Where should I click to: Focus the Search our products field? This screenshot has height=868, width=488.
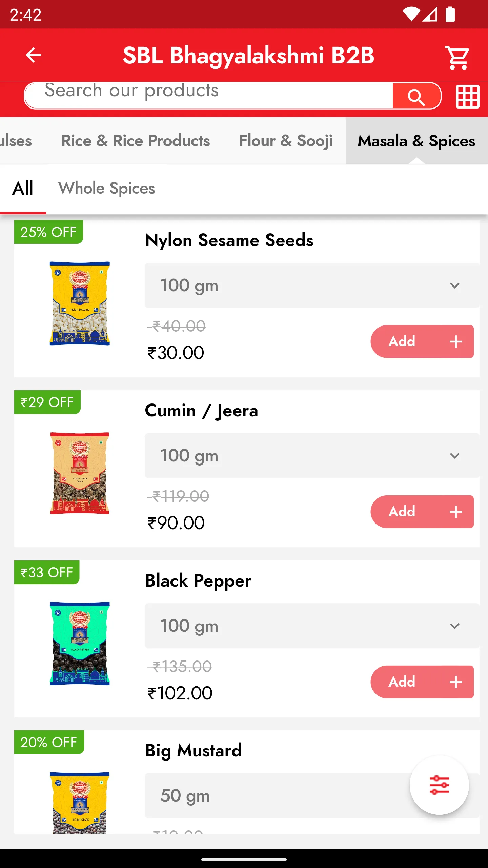coord(208,96)
